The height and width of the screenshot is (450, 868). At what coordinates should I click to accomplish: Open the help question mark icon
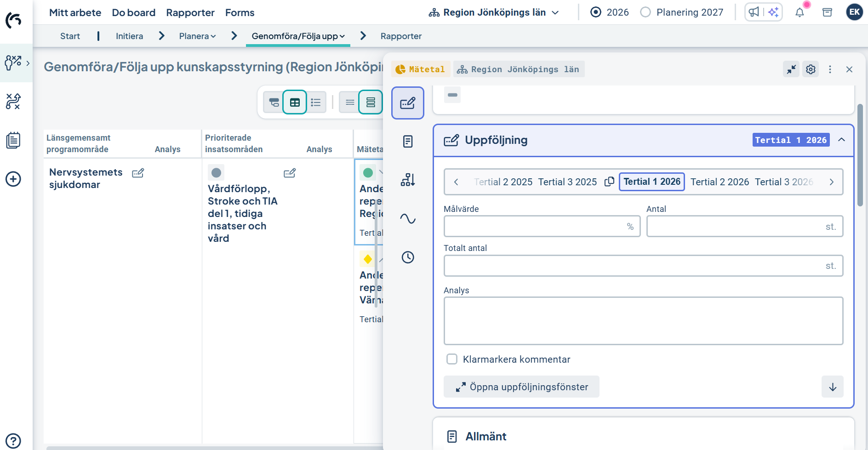coord(13,440)
